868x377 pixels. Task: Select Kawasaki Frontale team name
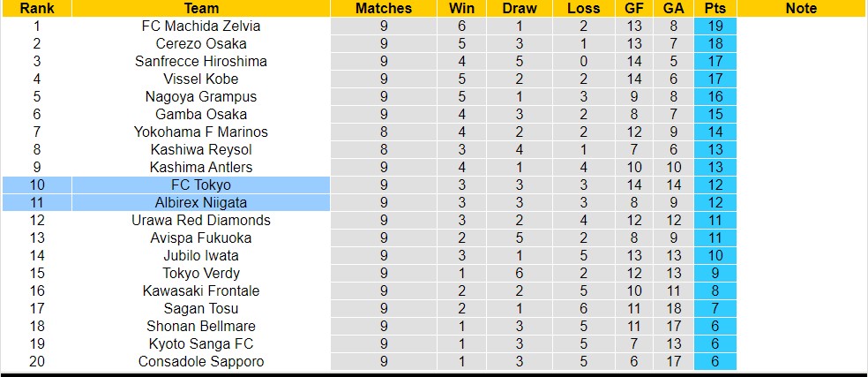pos(201,291)
